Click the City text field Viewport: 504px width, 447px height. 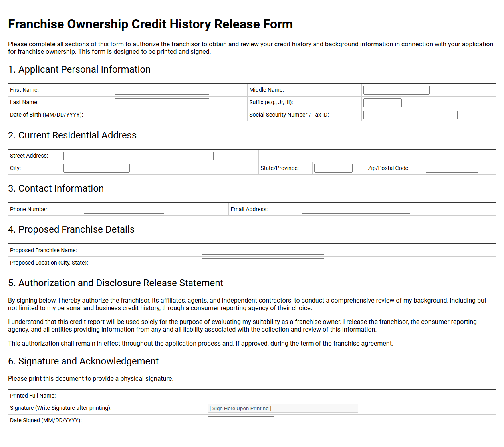(97, 168)
